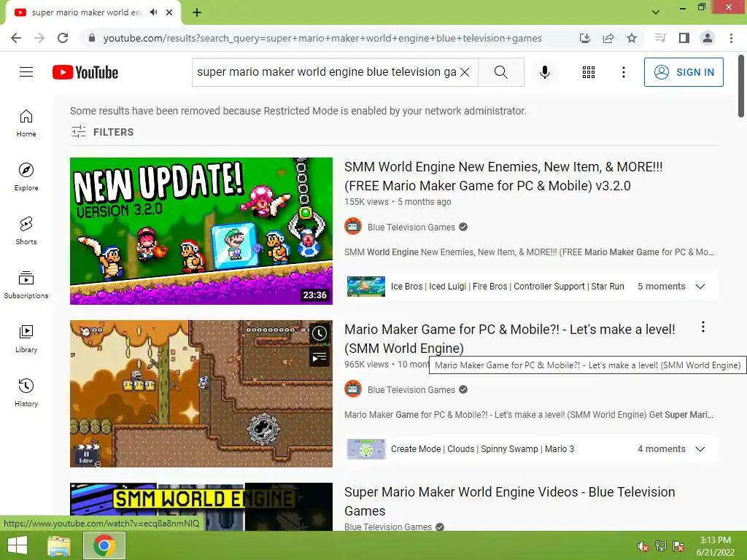The image size is (747, 560).
Task: Click the Chrome address bar URL
Action: point(322,38)
